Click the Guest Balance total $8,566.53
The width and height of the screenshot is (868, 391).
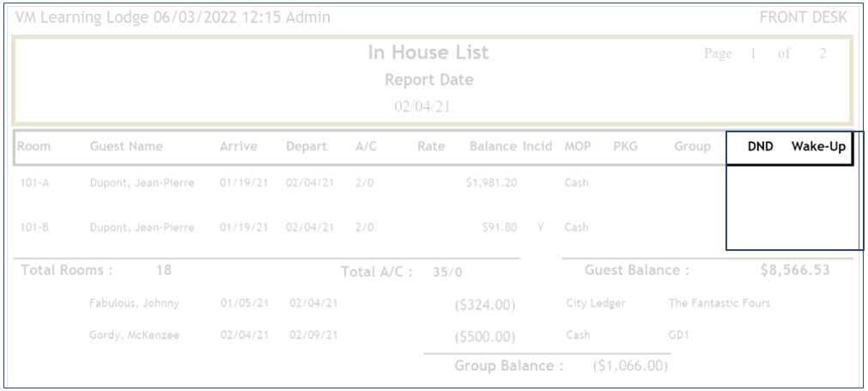[x=795, y=270]
